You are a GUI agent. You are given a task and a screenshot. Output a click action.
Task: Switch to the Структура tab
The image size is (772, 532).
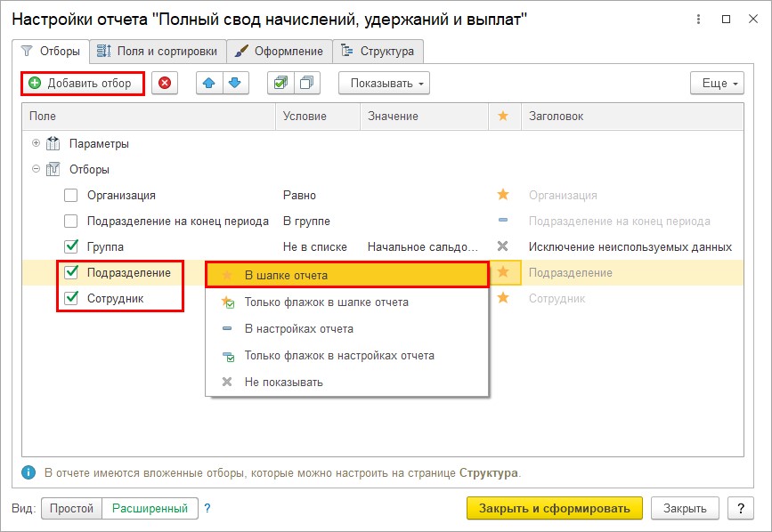(378, 51)
